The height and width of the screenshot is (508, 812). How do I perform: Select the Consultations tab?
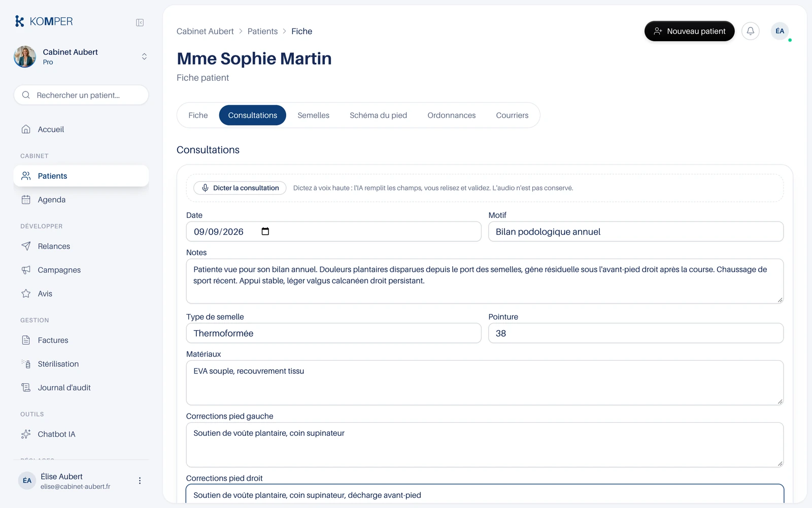[x=253, y=115]
